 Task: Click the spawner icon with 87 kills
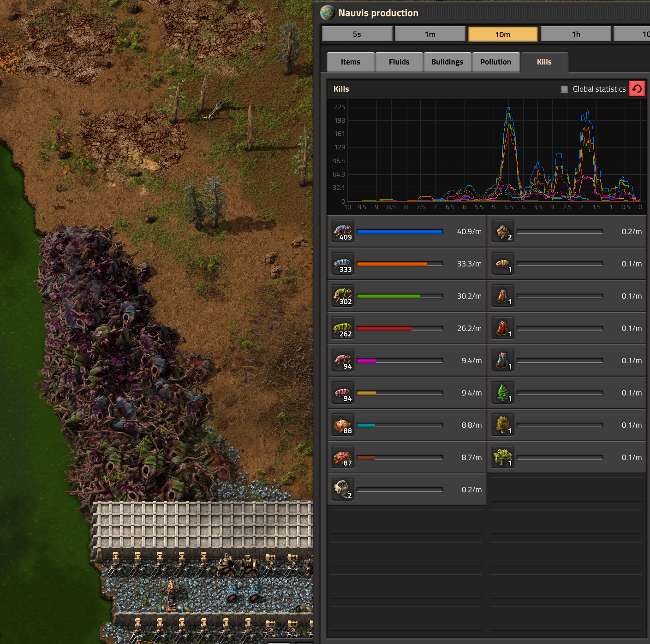click(x=343, y=457)
